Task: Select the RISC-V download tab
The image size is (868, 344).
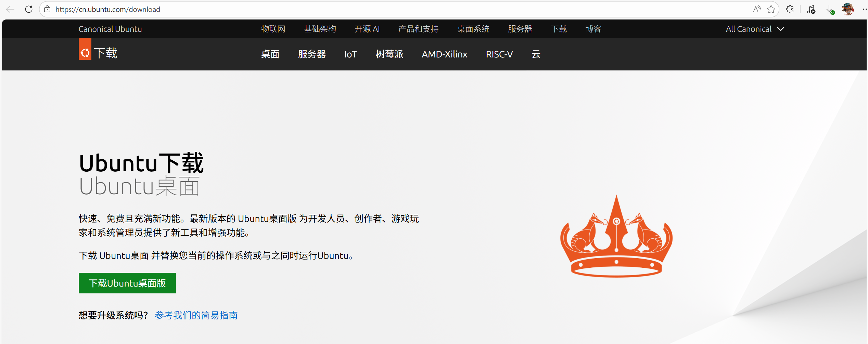Action: (x=499, y=54)
